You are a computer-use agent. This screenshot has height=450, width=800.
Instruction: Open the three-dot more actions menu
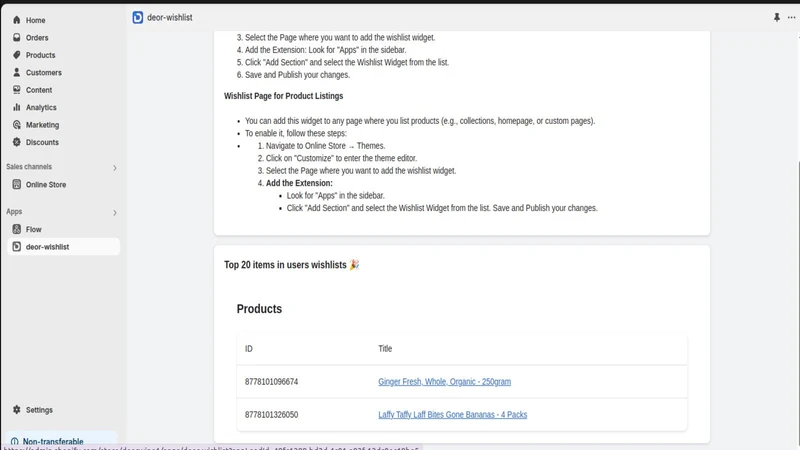pos(791,17)
